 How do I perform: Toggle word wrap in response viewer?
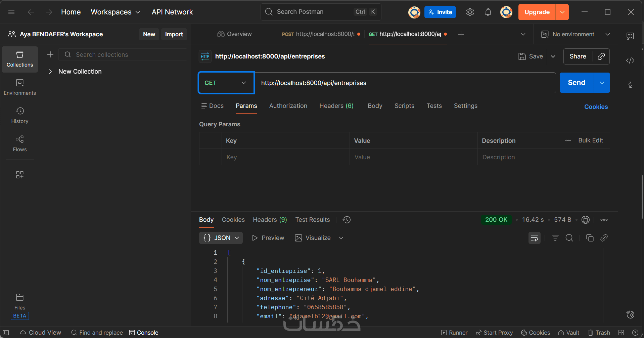click(534, 238)
